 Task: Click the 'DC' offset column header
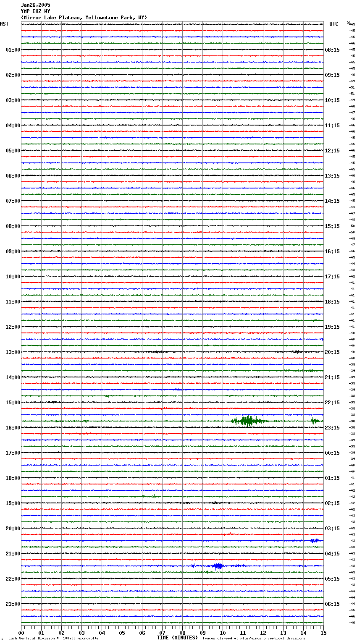coord(349,22)
